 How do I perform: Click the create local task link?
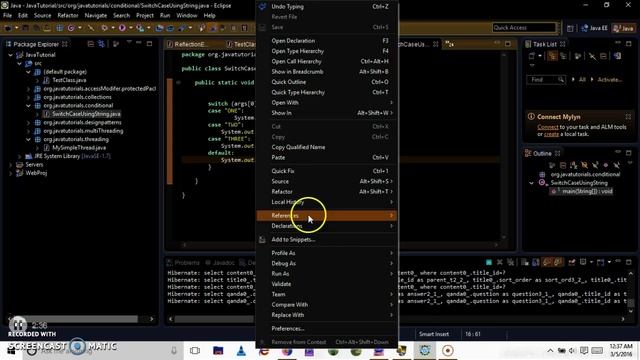(551, 134)
